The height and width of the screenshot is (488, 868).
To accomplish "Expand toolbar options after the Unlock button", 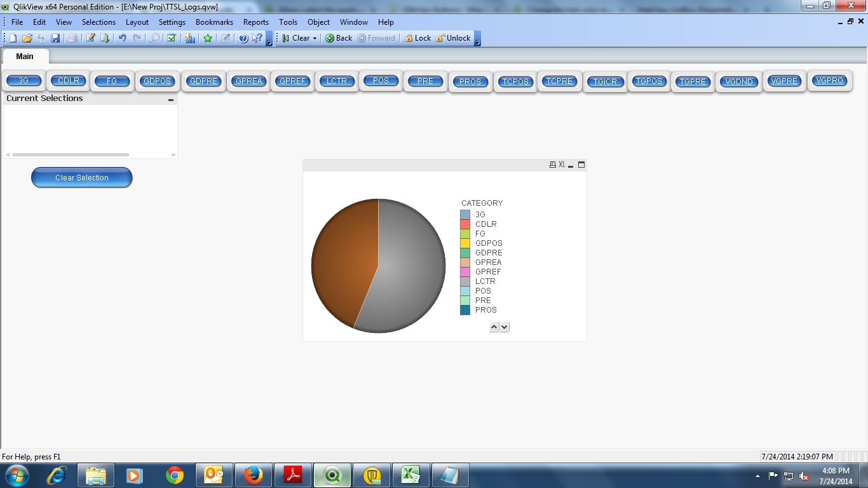I will point(478,39).
